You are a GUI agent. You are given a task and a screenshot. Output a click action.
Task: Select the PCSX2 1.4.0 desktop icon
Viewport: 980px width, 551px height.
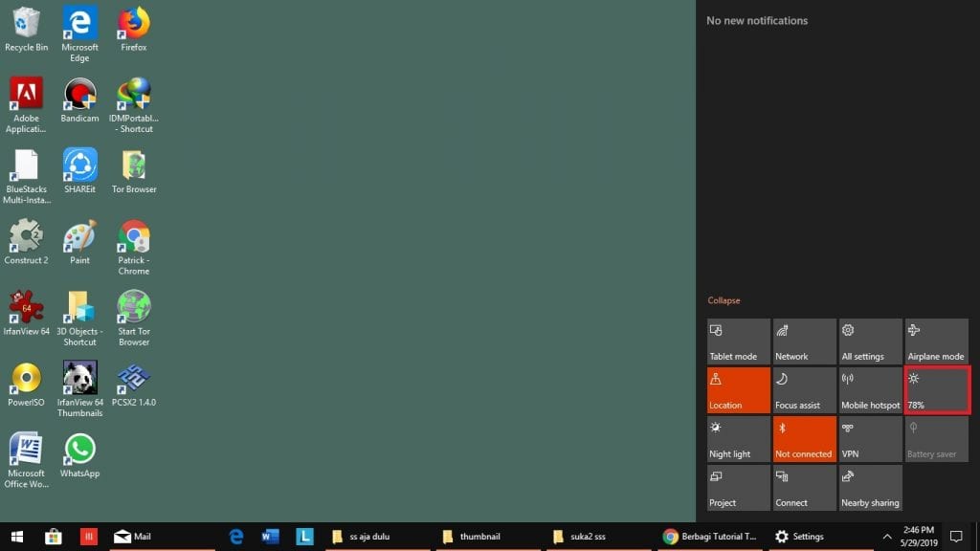point(134,385)
